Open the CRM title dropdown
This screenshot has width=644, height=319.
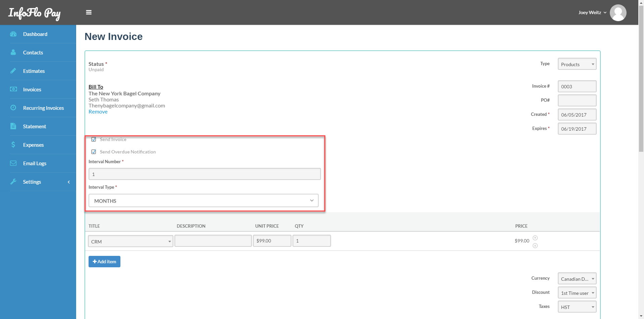(x=130, y=241)
